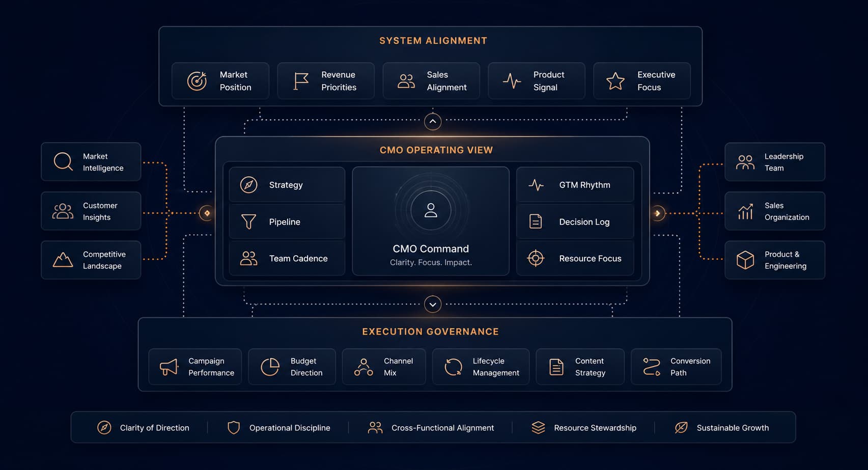Image resolution: width=868 pixels, height=470 pixels.
Task: Click the Lifecycle Management cycle icon
Action: coord(453,367)
